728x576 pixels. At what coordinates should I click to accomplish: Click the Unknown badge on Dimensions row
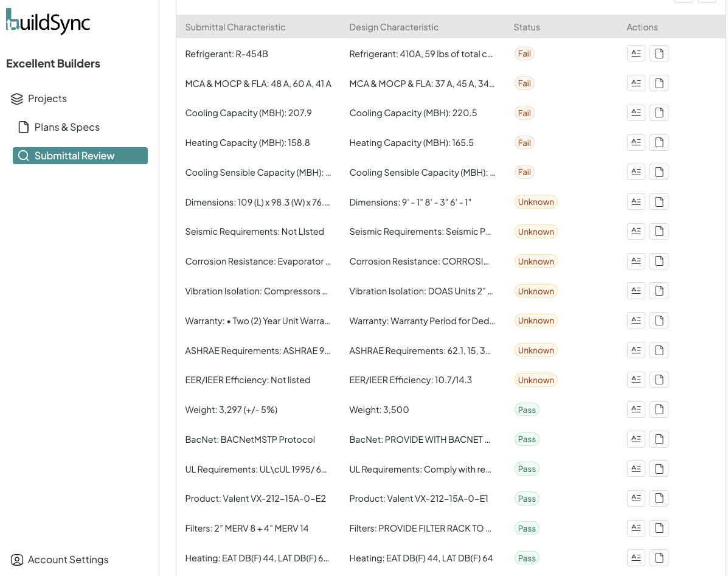(x=536, y=202)
